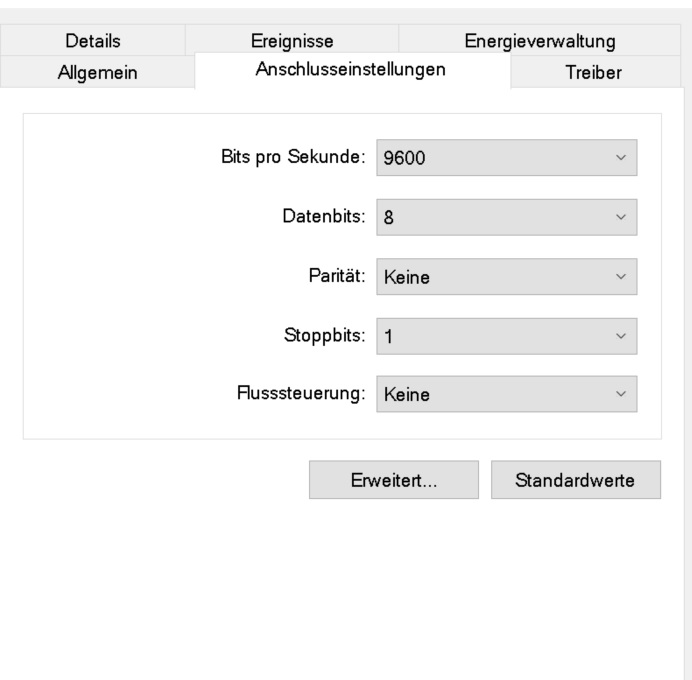Open the Datenbits combo box showing 8
The height and width of the screenshot is (680, 692).
pos(507,217)
